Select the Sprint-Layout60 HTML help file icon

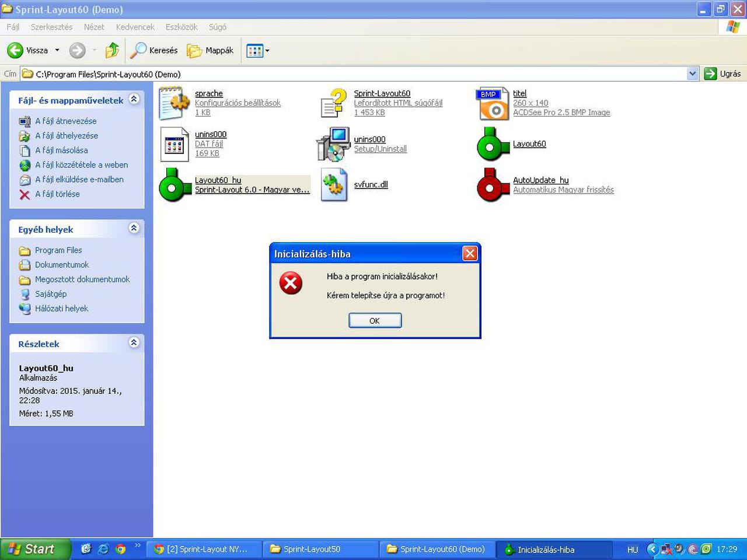click(334, 103)
